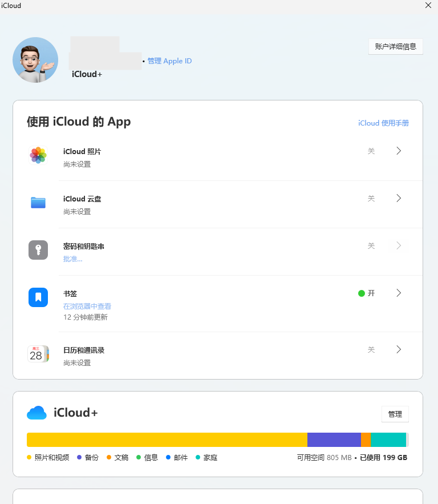Screen dimensions: 438x504
Task: Open the 管理 Apple ID link
Action: pyautogui.click(x=169, y=61)
